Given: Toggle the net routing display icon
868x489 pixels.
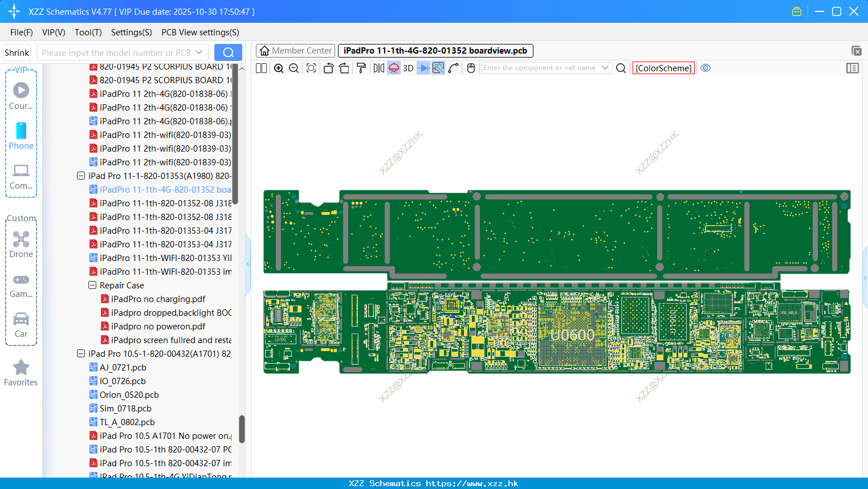Looking at the screenshot, I should pos(438,68).
